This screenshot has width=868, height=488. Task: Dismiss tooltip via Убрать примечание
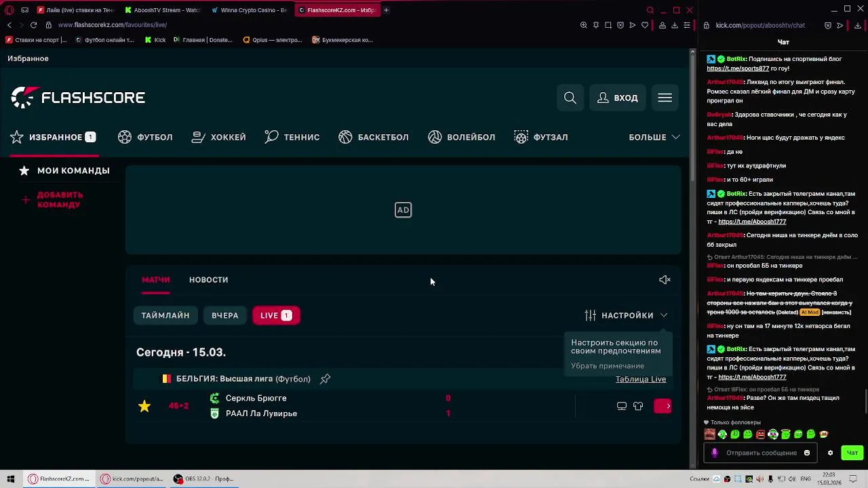click(x=608, y=366)
